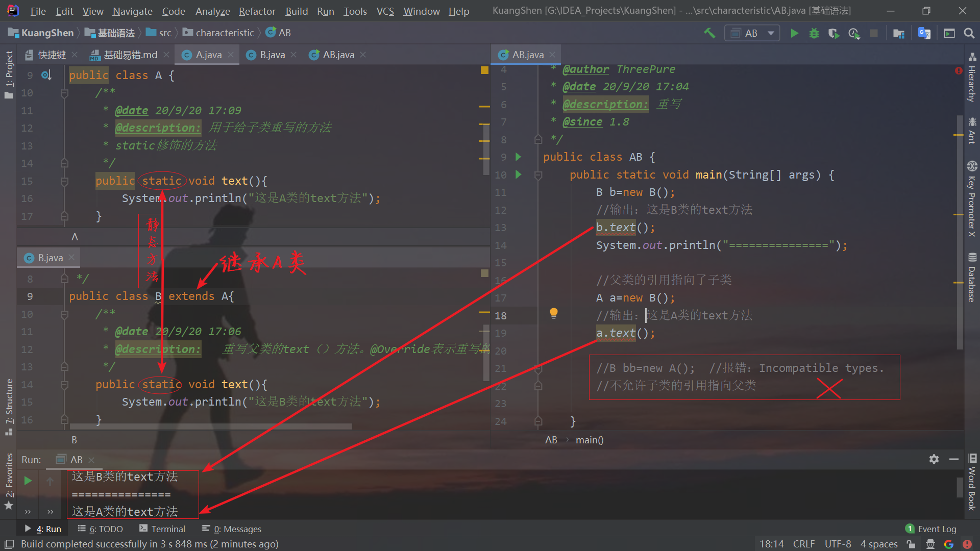This screenshot has width=980, height=551.
Task: Hide the Run tool window with minus icon
Action: 953,459
